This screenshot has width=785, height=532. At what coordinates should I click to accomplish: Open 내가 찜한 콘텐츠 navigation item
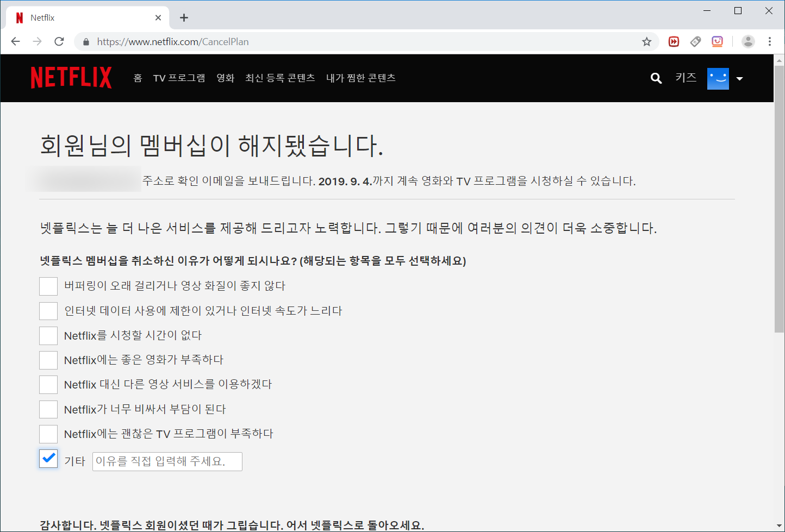tap(360, 78)
